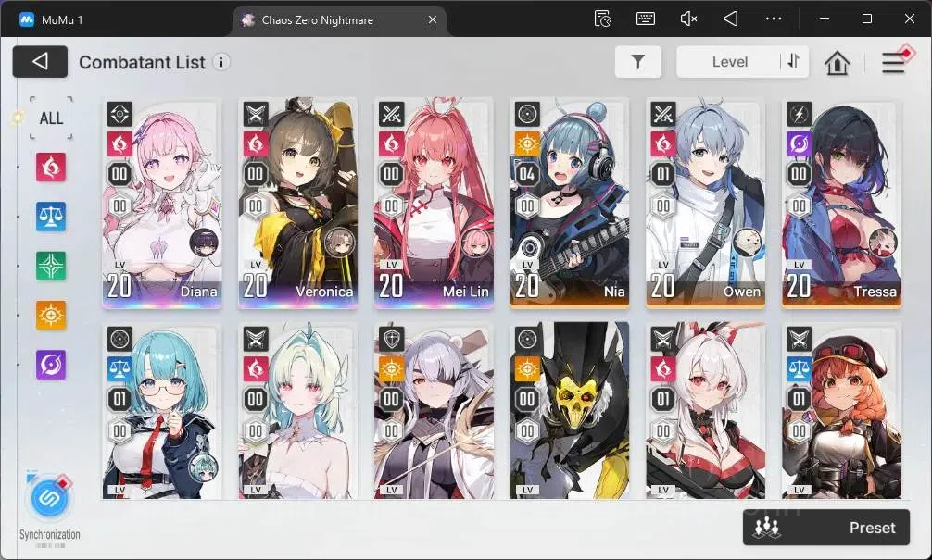Open MuMu keyboard mapping icon
Screen dimensions: 932x560
pos(646,19)
